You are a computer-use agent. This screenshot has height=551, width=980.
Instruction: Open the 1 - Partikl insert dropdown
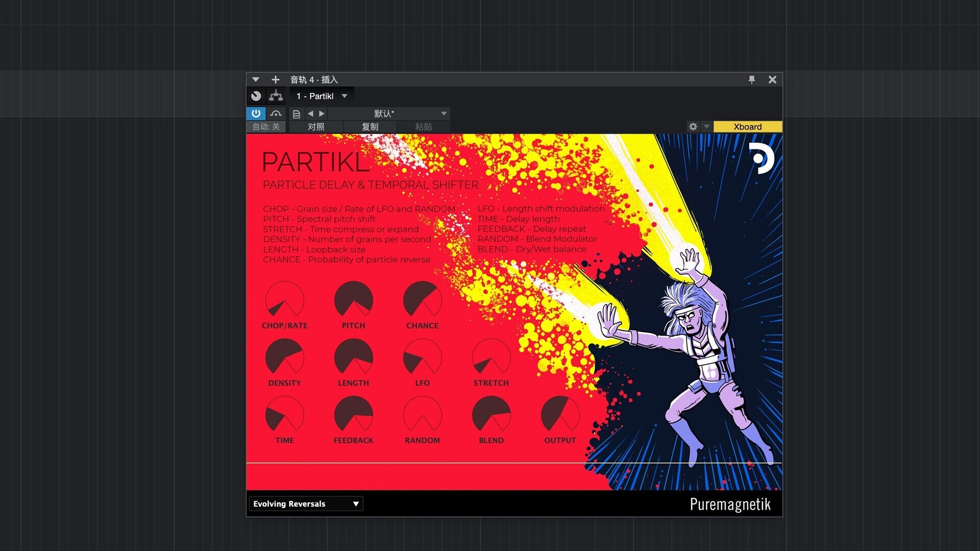click(322, 96)
